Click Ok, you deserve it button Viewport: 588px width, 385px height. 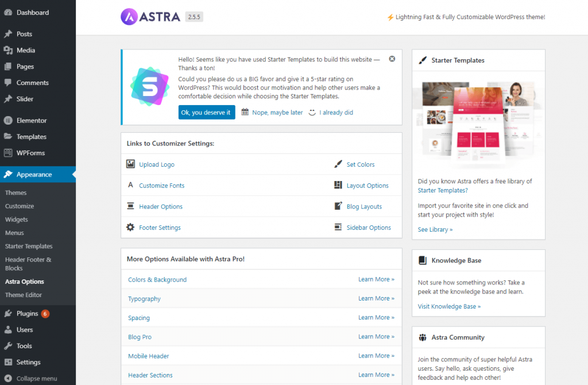tap(207, 112)
